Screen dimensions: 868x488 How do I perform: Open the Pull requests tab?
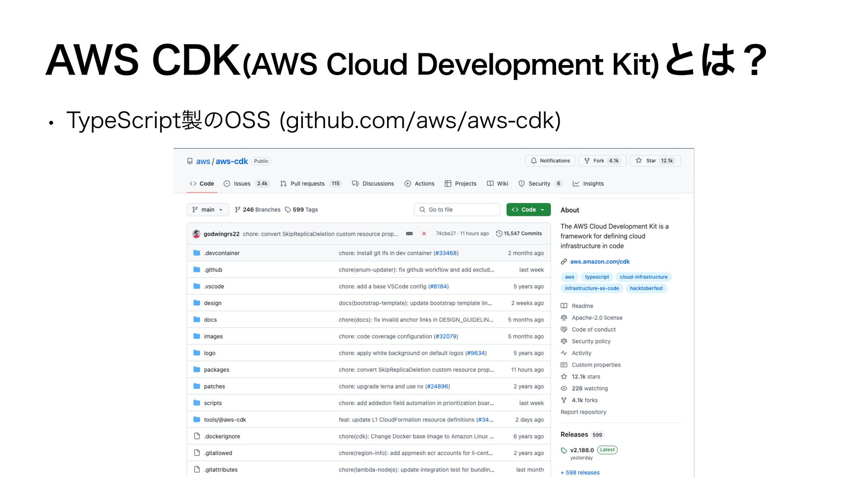coord(307,183)
